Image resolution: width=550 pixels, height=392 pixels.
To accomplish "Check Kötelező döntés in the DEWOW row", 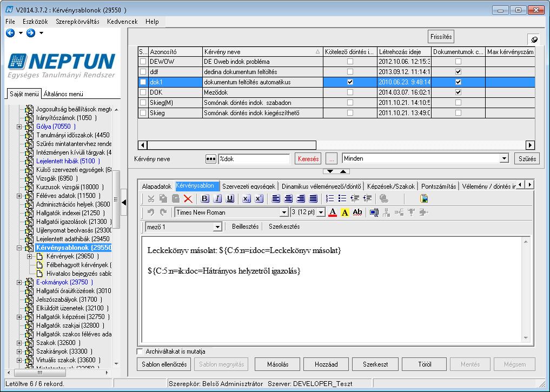I will 350,61.
